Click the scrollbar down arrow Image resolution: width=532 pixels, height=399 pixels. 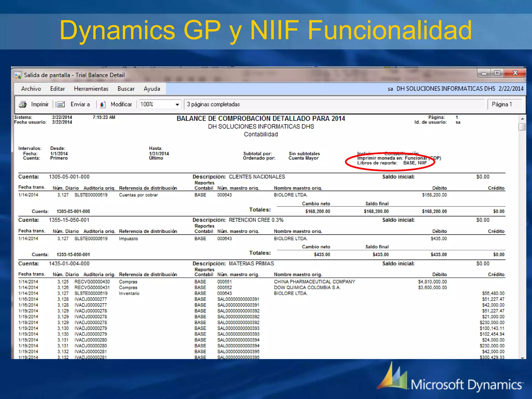(522, 358)
